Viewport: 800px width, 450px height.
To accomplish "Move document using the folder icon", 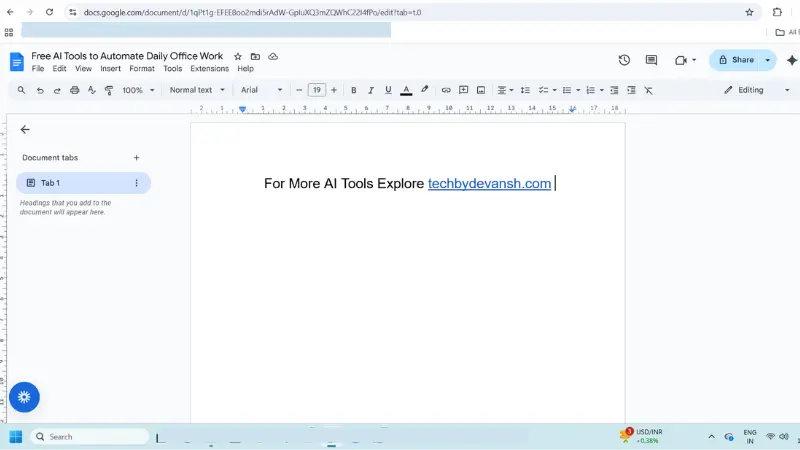I will [x=255, y=57].
